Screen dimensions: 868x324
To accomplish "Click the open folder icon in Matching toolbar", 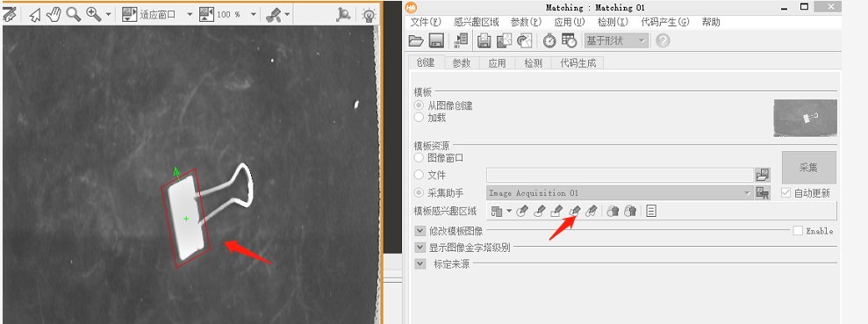I will pos(416,40).
